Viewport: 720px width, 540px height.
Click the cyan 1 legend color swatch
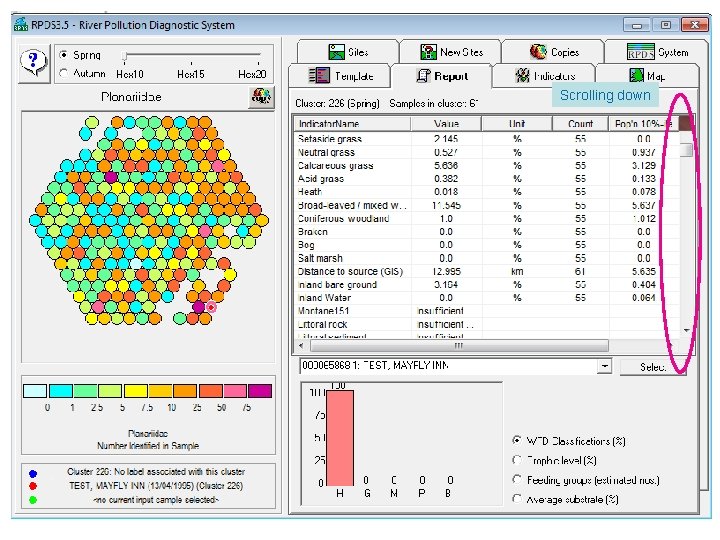click(61, 391)
